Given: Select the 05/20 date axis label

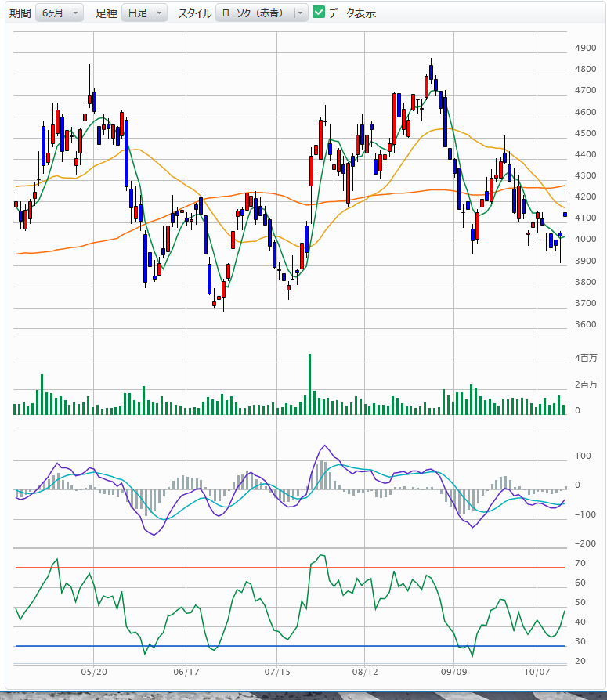Looking at the screenshot, I should [x=94, y=672].
